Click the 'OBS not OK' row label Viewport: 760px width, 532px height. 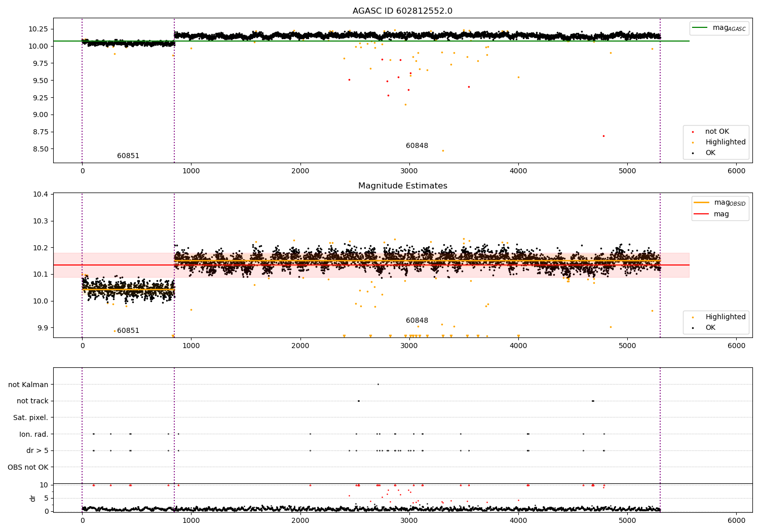[x=28, y=467]
